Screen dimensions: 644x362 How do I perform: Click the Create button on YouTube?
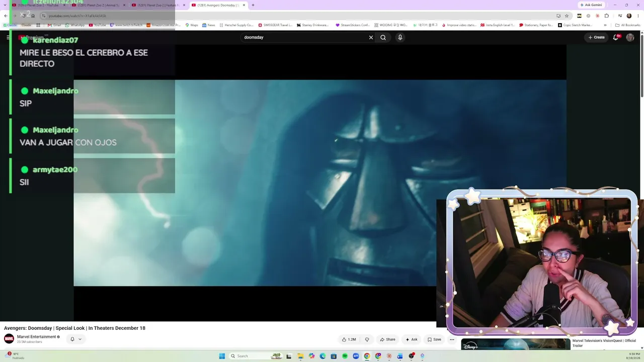click(x=596, y=37)
